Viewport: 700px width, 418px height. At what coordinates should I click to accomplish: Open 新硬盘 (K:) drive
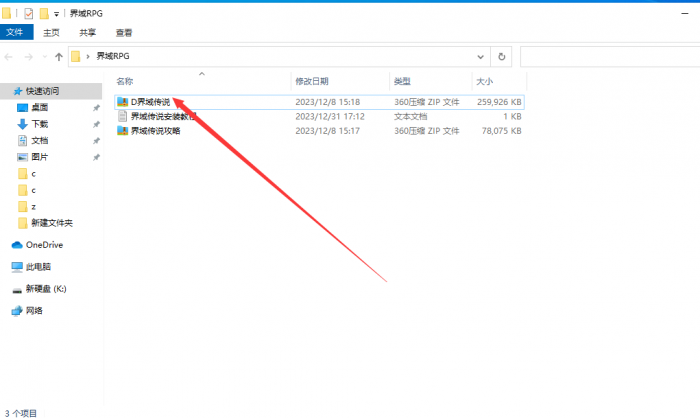pyautogui.click(x=46, y=288)
